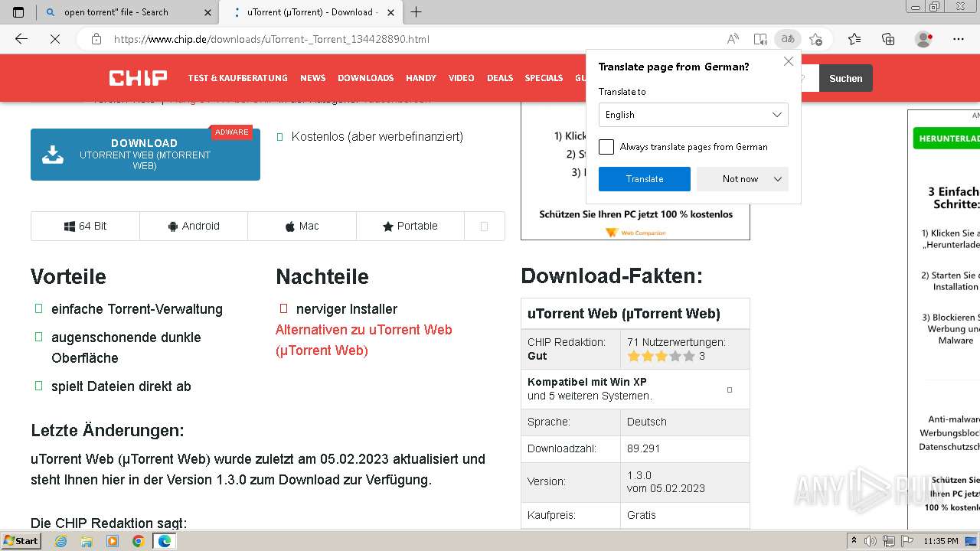The width and height of the screenshot is (980, 551).
Task: Open a new browser tab
Action: pyautogui.click(x=416, y=11)
